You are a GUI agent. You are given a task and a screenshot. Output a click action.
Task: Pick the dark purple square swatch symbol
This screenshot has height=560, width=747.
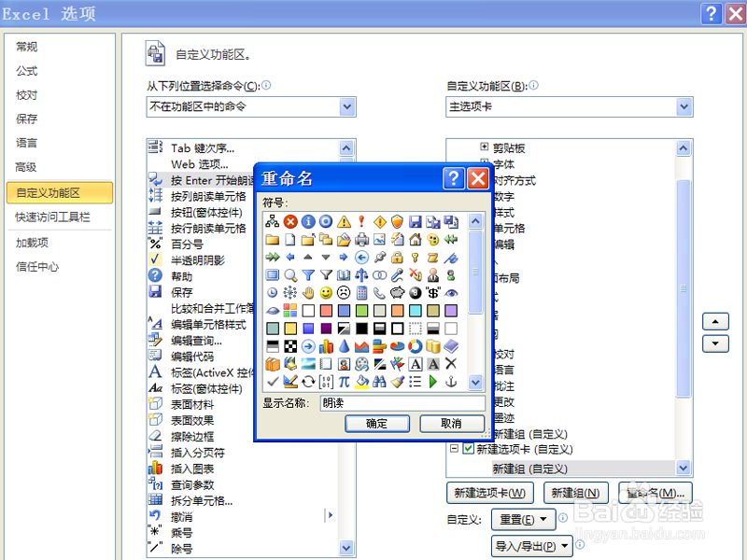(x=326, y=329)
